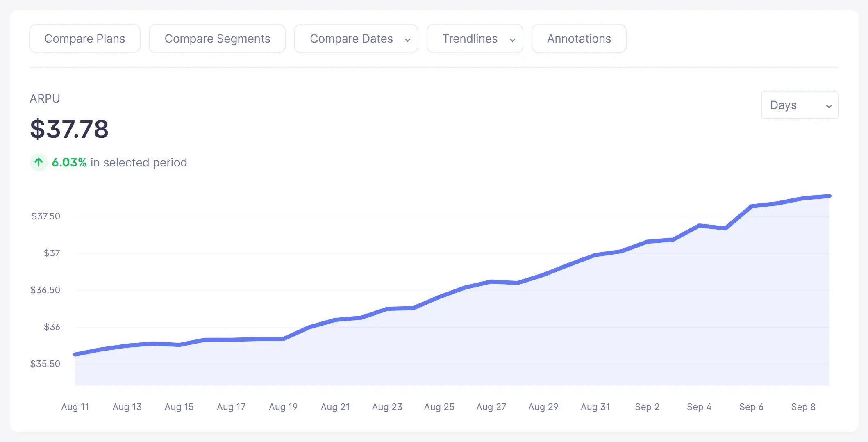Select the Aug 19 axis label
The height and width of the screenshot is (442, 868).
pos(283,407)
